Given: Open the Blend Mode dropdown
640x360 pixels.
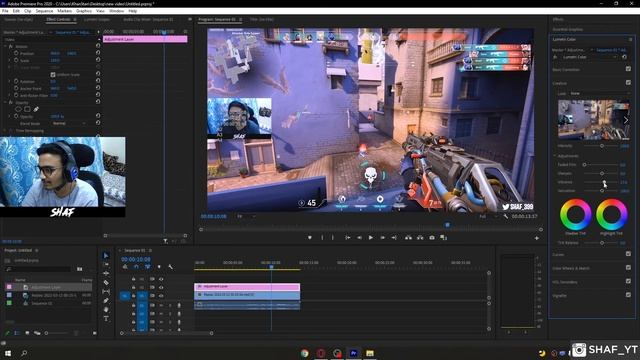Looking at the screenshot, I should [69, 123].
